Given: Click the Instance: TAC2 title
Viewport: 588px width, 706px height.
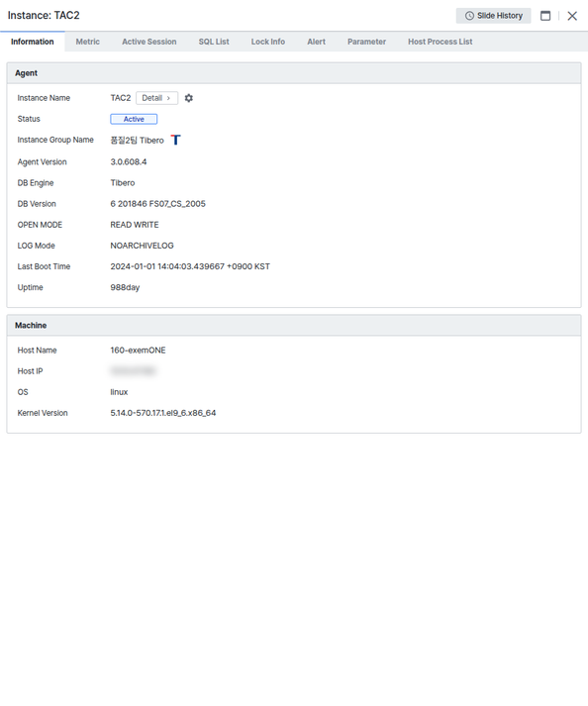Looking at the screenshot, I should coord(44,15).
